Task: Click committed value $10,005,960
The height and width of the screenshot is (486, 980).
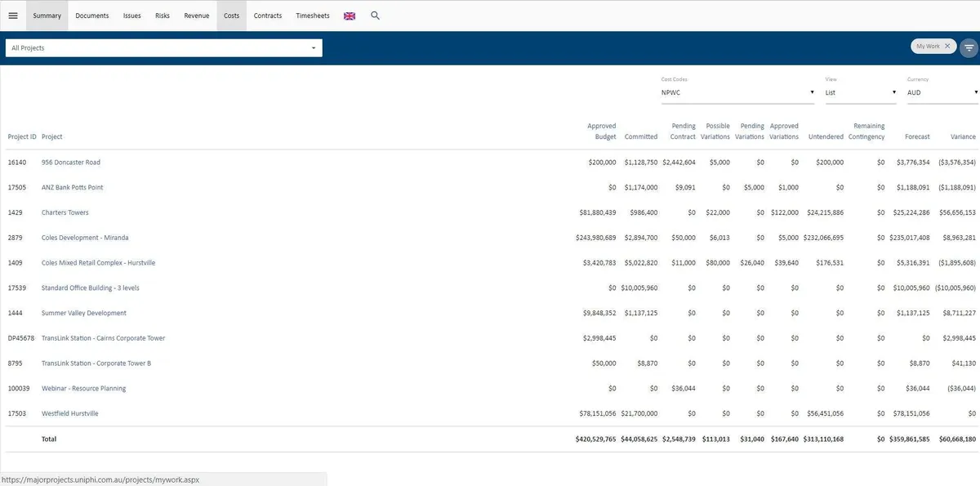Action: [639, 288]
